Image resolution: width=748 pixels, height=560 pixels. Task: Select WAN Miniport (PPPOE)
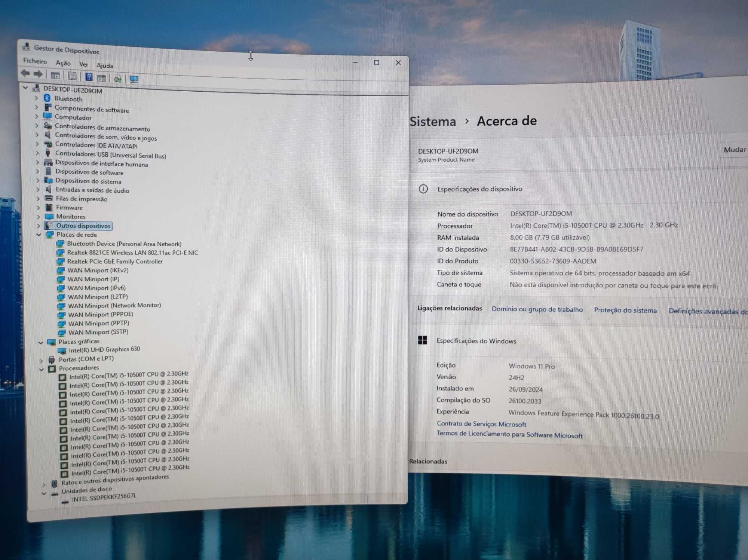tap(100, 314)
